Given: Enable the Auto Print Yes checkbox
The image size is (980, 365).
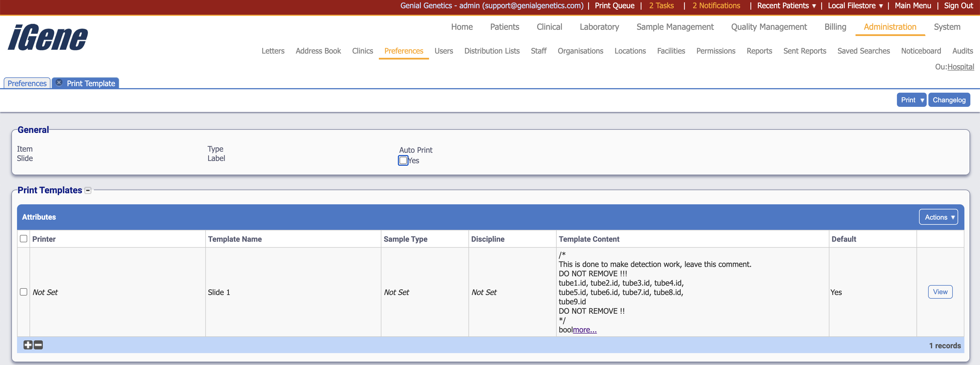Looking at the screenshot, I should [x=403, y=160].
